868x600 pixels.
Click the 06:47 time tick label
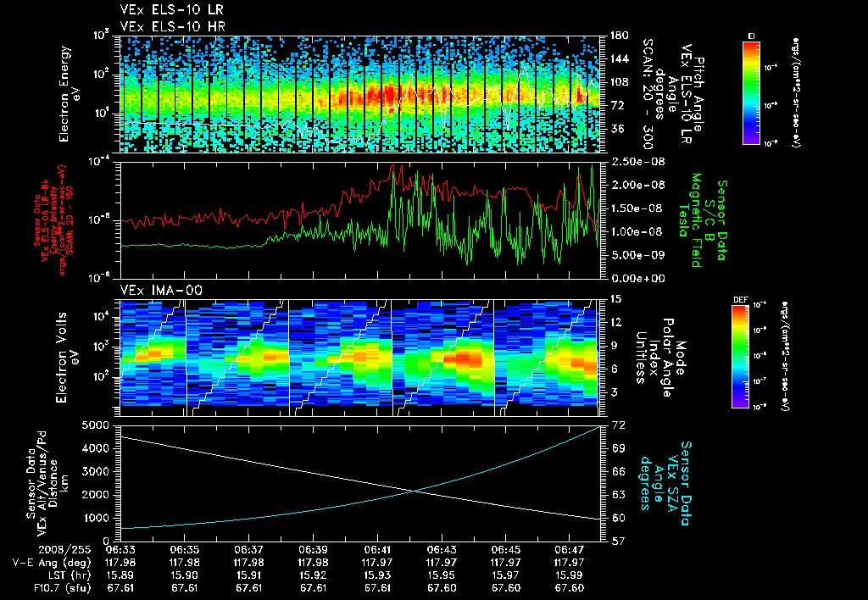coord(570,550)
